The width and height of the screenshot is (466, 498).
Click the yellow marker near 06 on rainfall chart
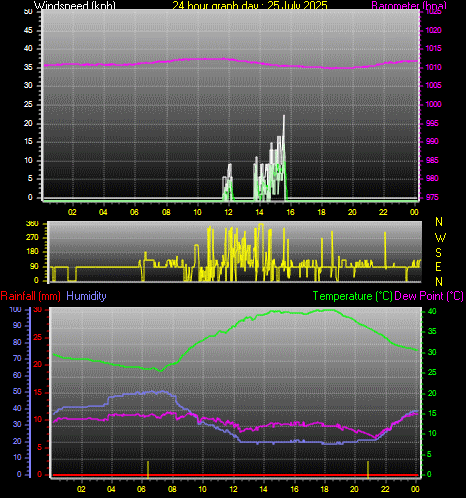(x=148, y=469)
